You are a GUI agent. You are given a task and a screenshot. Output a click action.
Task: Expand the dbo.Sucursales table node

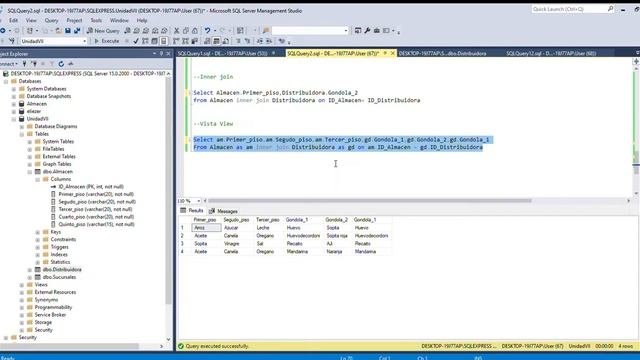pyautogui.click(x=30, y=277)
